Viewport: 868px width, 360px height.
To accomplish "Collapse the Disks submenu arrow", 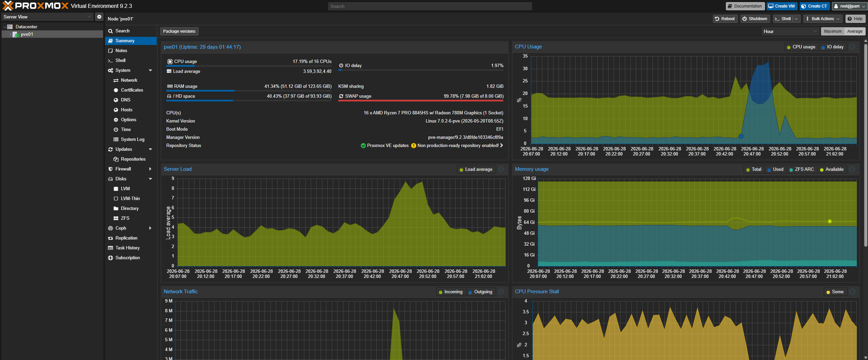I will (150, 179).
